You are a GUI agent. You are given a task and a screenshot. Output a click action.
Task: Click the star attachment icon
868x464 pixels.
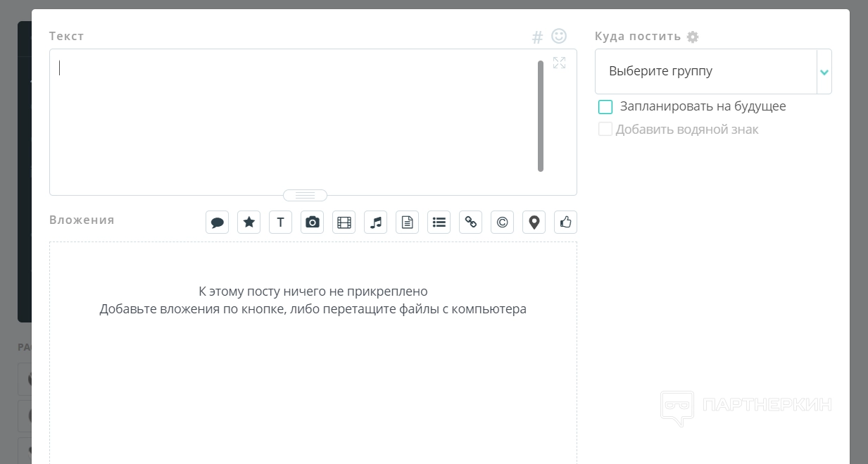click(249, 222)
